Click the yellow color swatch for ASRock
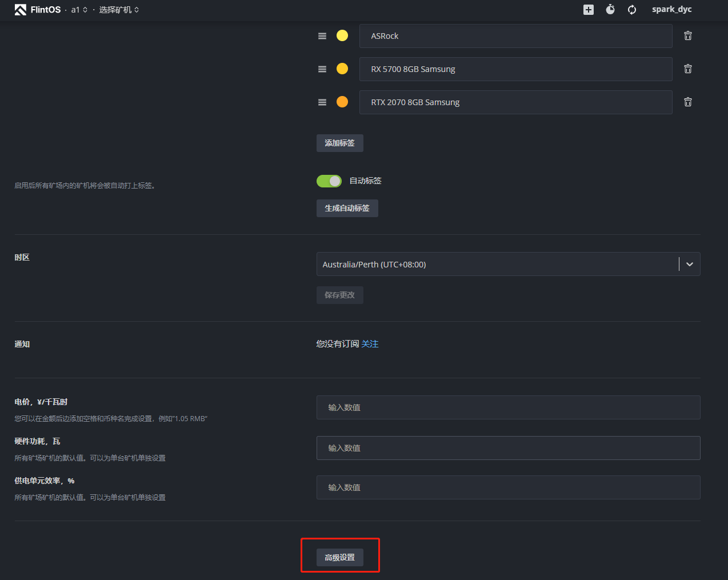 [x=342, y=36]
